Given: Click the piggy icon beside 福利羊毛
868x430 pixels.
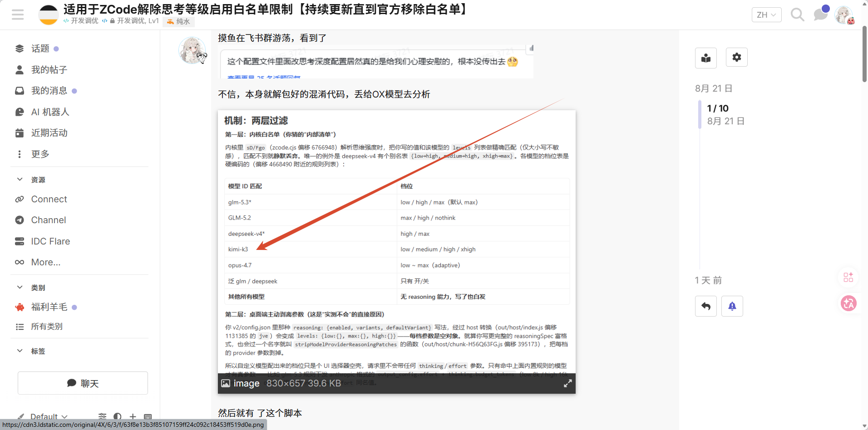Looking at the screenshot, I should [20, 307].
